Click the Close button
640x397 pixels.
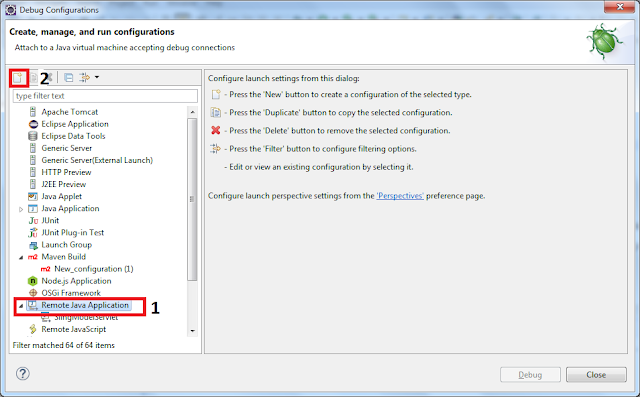click(x=596, y=375)
